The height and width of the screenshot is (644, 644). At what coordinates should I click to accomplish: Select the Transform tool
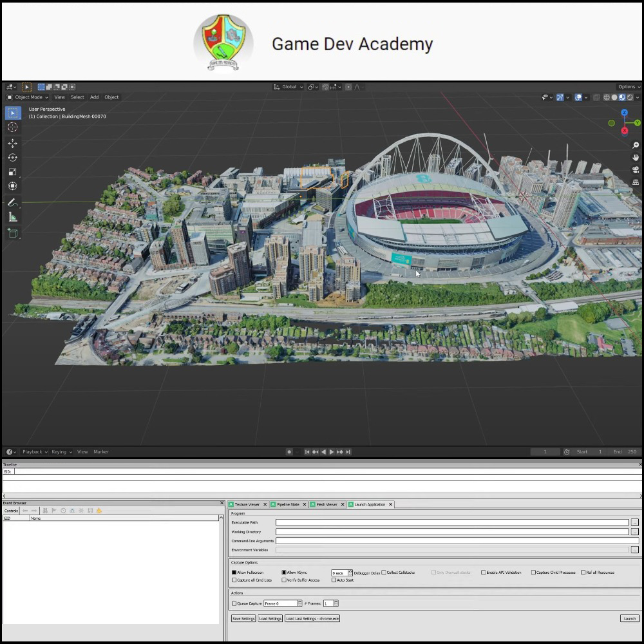[13, 186]
